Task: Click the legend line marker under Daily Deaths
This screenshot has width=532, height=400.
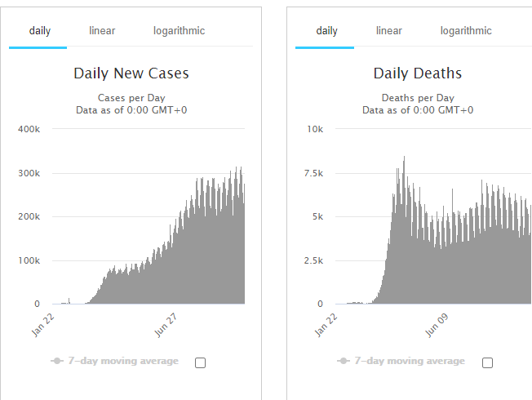Action: (344, 361)
